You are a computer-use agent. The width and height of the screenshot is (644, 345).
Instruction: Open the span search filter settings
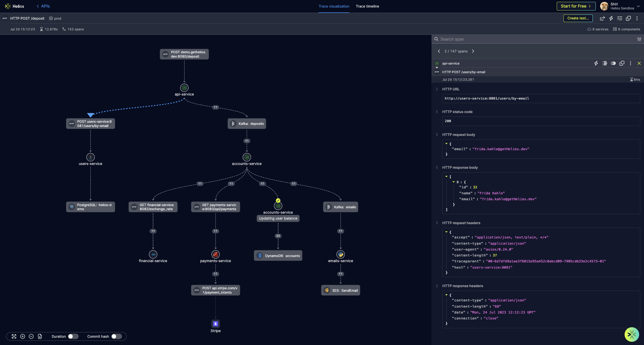639,39
